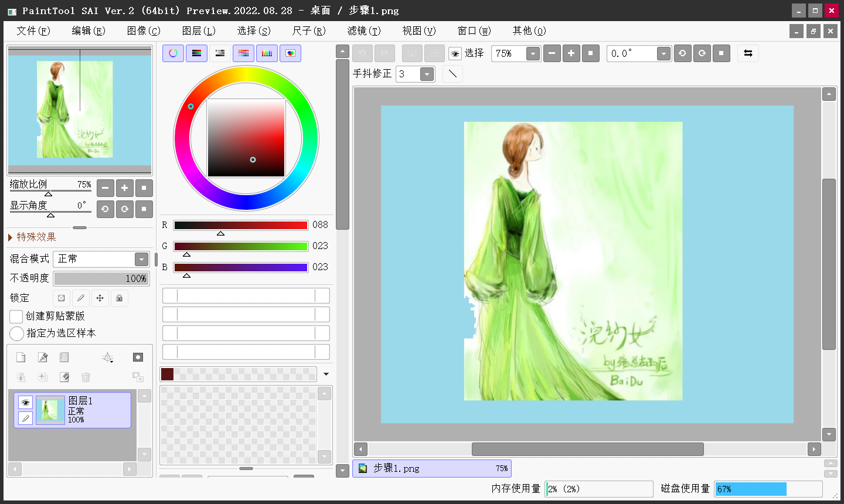Create a new linework pen layer
This screenshot has width=844, height=504.
(43, 357)
